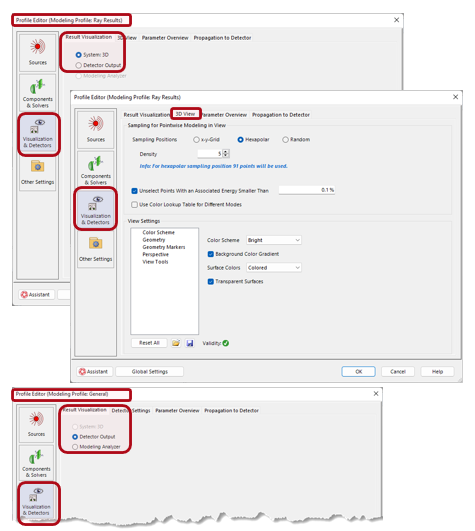Screen dimensions: 475x531
Task: Open Sources in the General profile editor
Action: [36, 425]
